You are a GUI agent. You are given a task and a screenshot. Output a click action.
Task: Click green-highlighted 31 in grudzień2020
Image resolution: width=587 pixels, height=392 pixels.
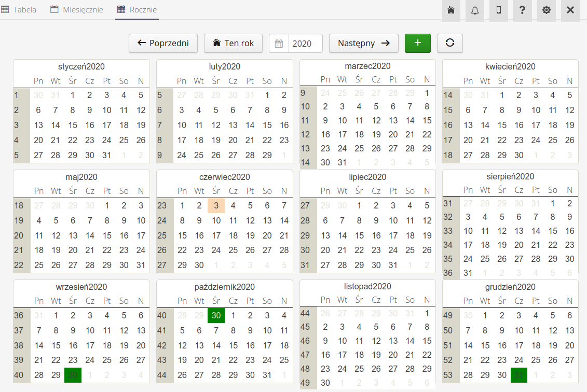[519, 375]
